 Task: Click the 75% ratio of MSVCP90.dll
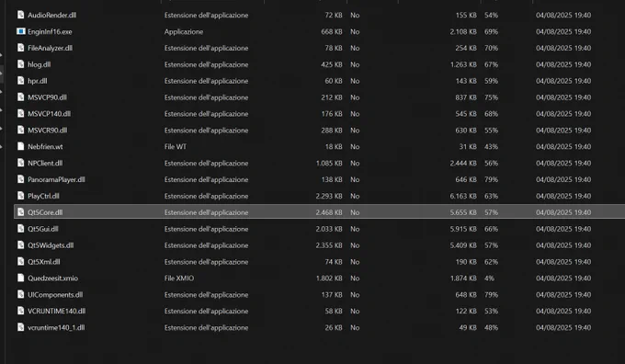[491, 97]
